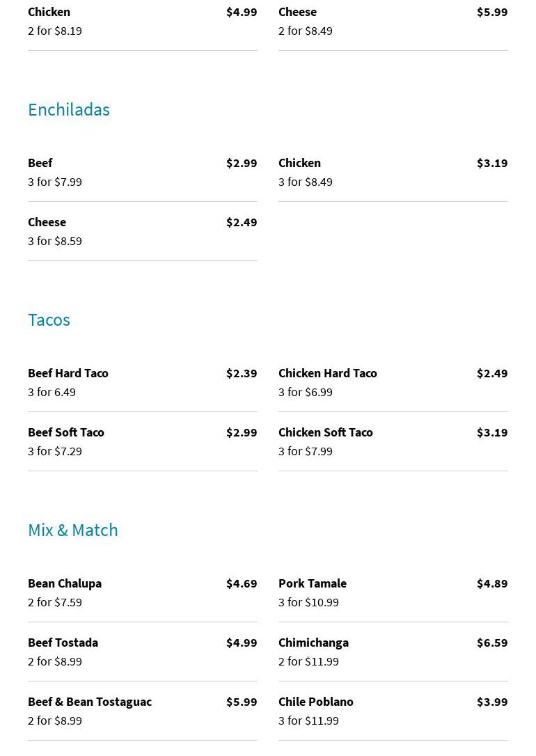
Task: Choose the Chicken Soft Taco
Action: 326,432
